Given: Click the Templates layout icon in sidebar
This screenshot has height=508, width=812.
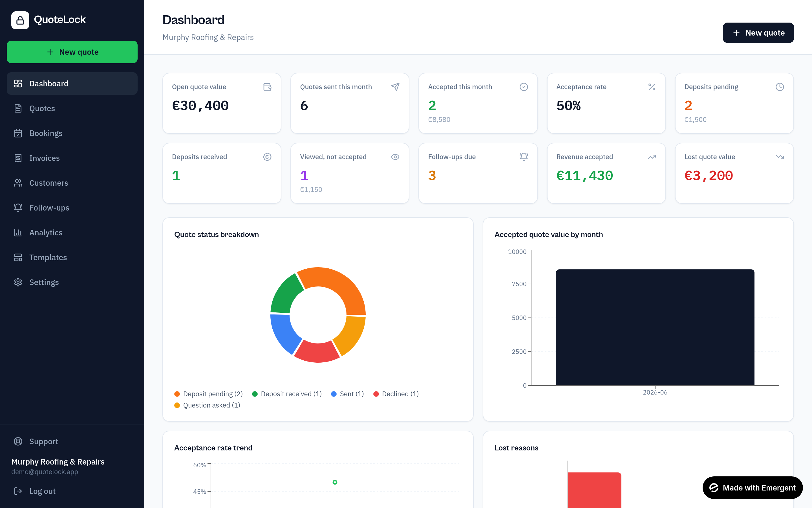Looking at the screenshot, I should pos(18,257).
